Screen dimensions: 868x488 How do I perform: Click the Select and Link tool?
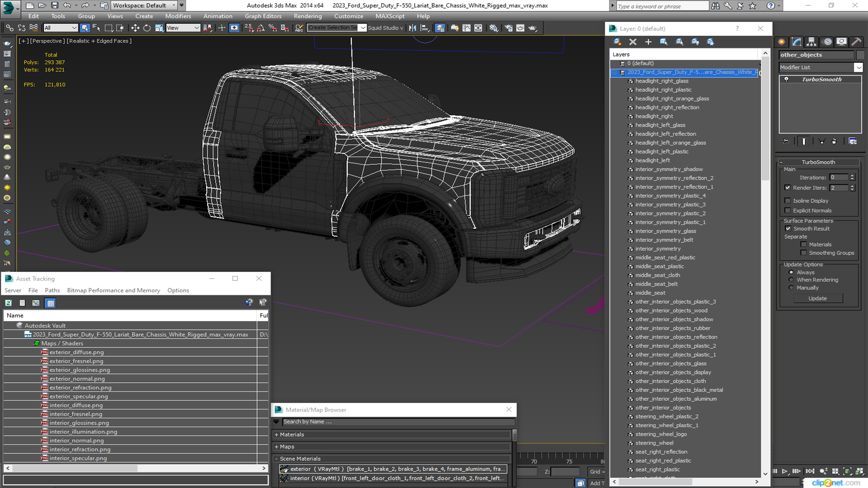click(x=9, y=28)
